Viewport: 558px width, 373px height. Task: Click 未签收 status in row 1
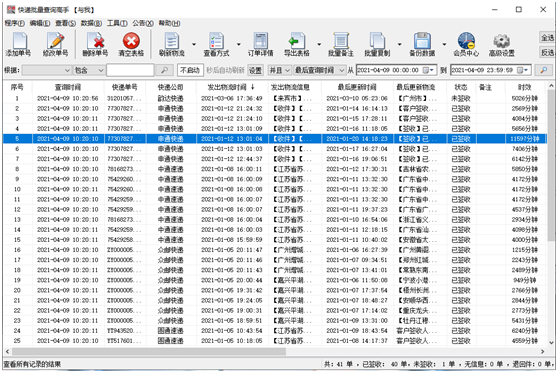click(x=461, y=98)
